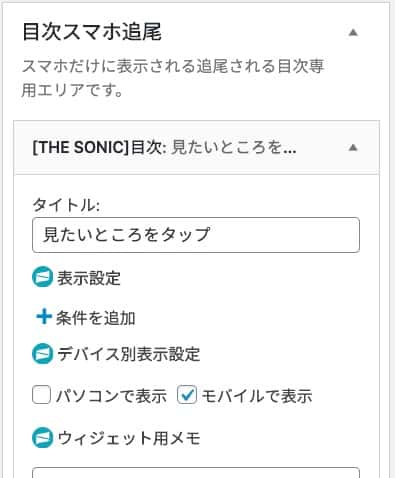Click the teal icon beside デバイス別表示設定
This screenshot has width=395, height=478.
(42, 354)
